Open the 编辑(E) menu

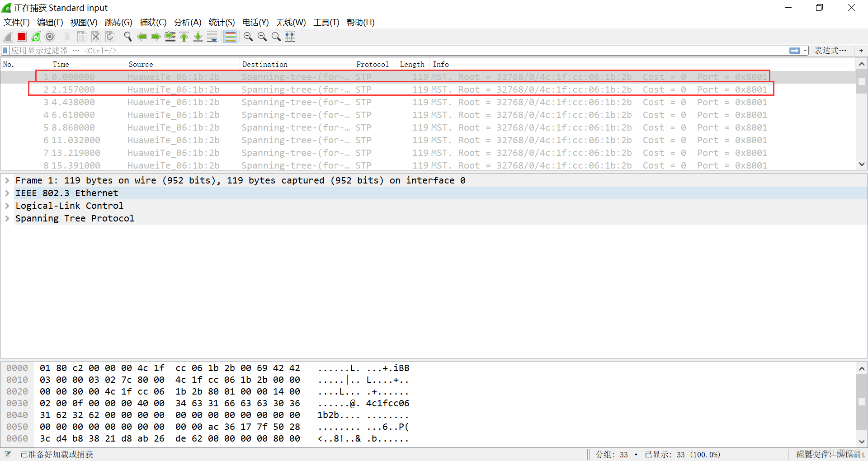(50, 23)
